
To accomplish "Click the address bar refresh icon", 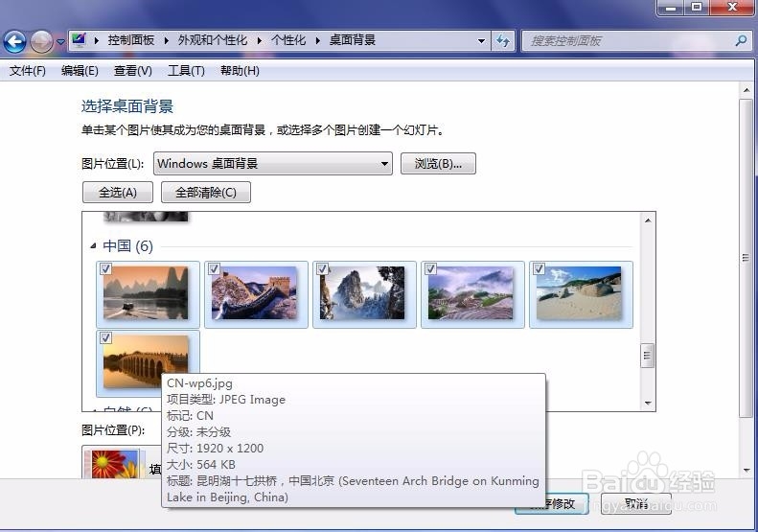I will [503, 41].
